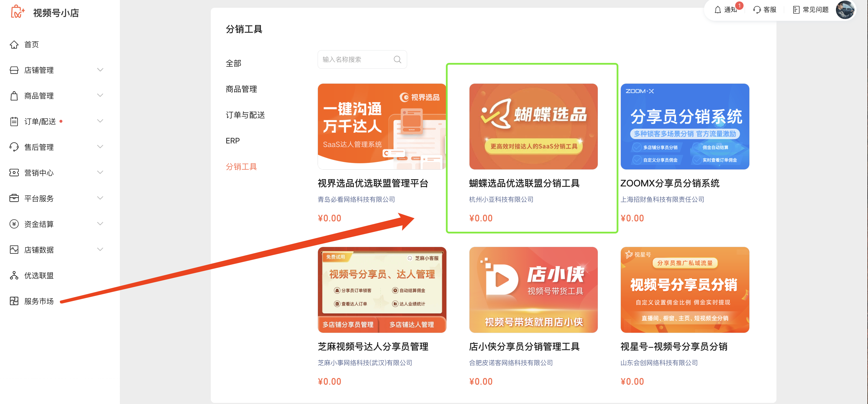Open the ZOOMX分享员分销系统 banner thumbnail
868x404 pixels.
[x=684, y=126]
